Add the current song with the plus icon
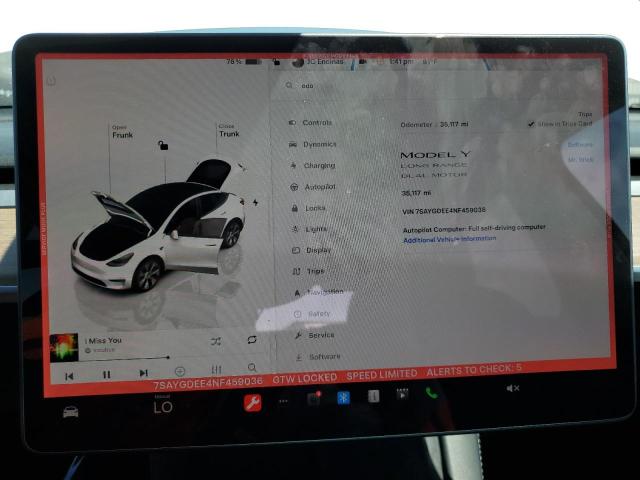This screenshot has height=480, width=640. pyautogui.click(x=180, y=371)
